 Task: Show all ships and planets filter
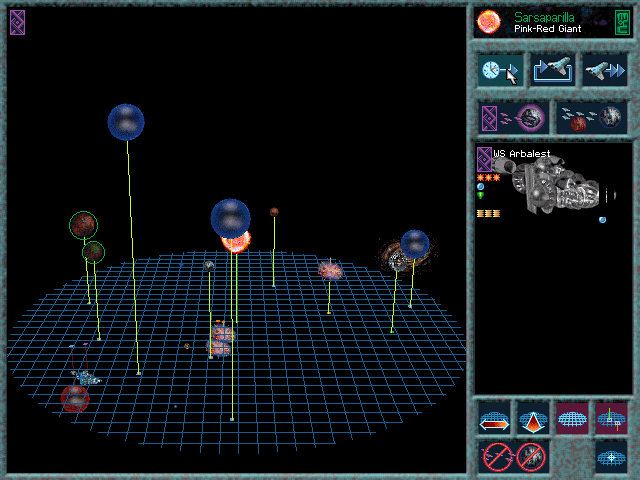(591, 118)
